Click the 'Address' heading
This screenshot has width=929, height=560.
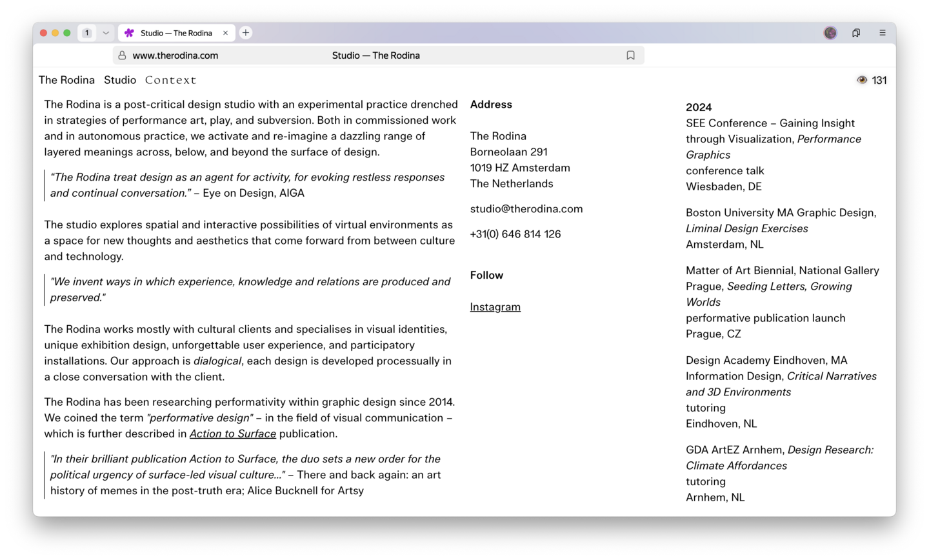[x=491, y=105]
